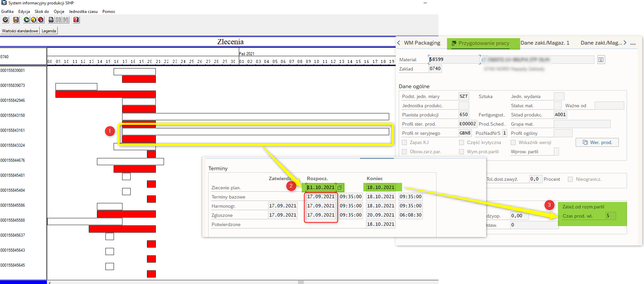Screen dimensions: 644x284
Task: Open date picker on Zlecenie plan. start date
Action: 340,188
